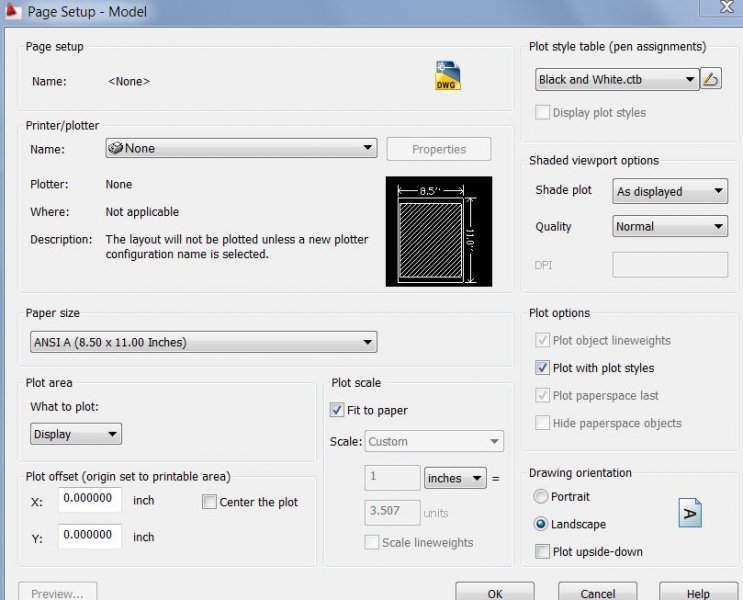Click the Preview button
Image resolution: width=743 pixels, height=600 pixels.
click(x=58, y=592)
